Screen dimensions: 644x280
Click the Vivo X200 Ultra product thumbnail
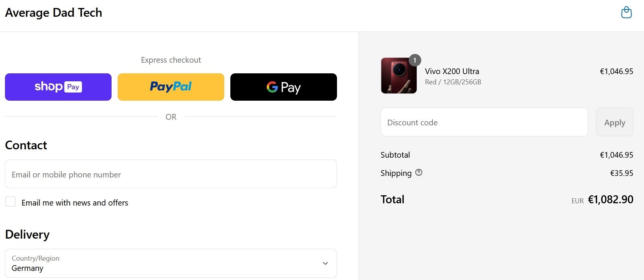[398, 76]
